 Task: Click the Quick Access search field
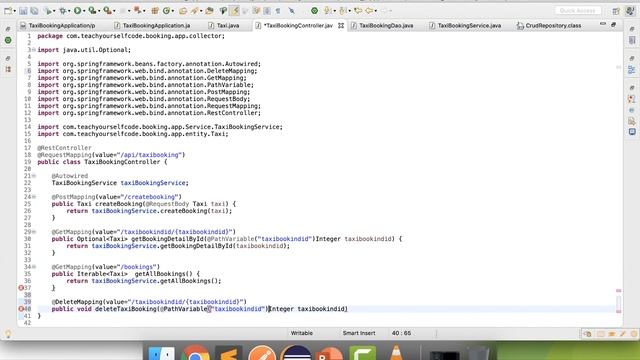[x=578, y=11]
